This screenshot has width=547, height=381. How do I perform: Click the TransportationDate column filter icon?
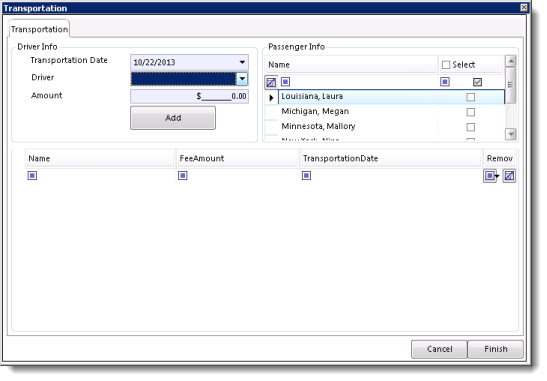pos(306,175)
